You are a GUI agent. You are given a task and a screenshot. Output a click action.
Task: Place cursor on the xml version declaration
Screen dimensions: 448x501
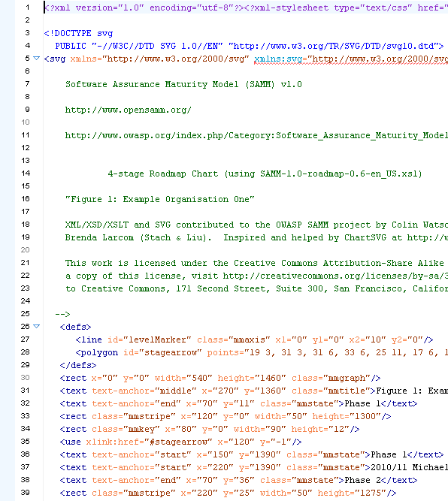point(144,8)
